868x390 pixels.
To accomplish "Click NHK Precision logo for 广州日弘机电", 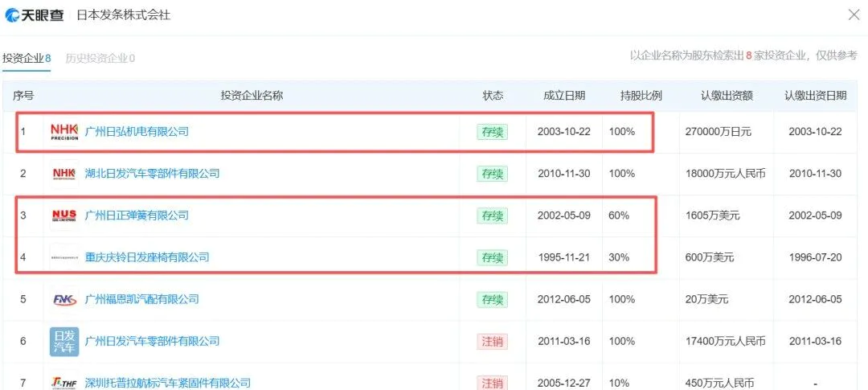I will pyautogui.click(x=64, y=132).
